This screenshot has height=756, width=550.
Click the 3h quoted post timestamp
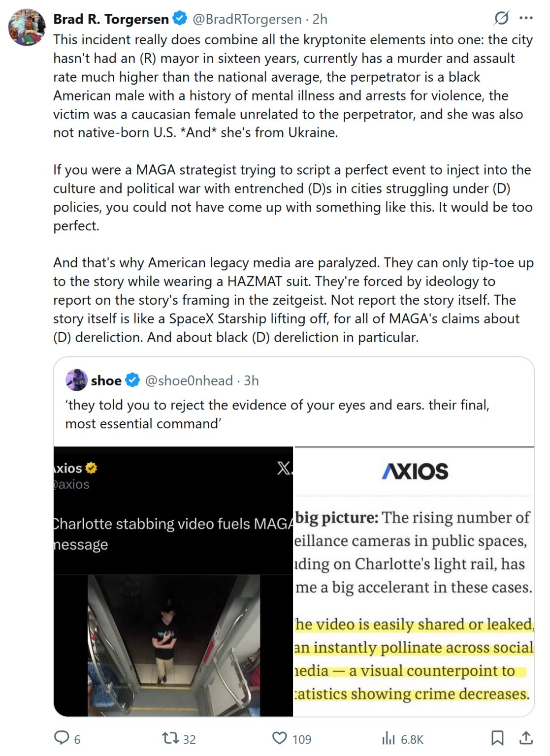(x=252, y=380)
